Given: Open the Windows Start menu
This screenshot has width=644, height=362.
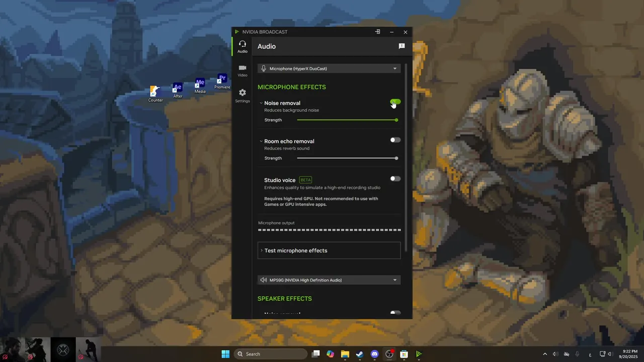Looking at the screenshot, I should point(225,354).
